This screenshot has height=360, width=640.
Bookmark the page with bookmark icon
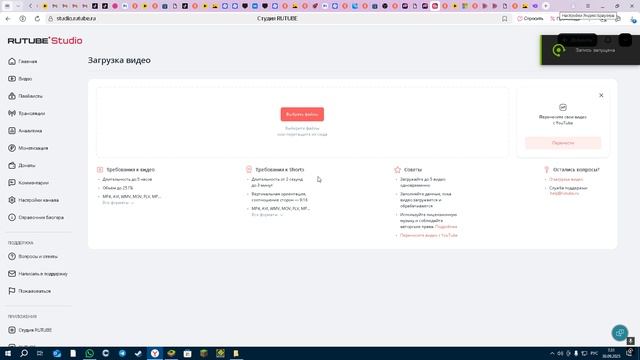tap(504, 19)
